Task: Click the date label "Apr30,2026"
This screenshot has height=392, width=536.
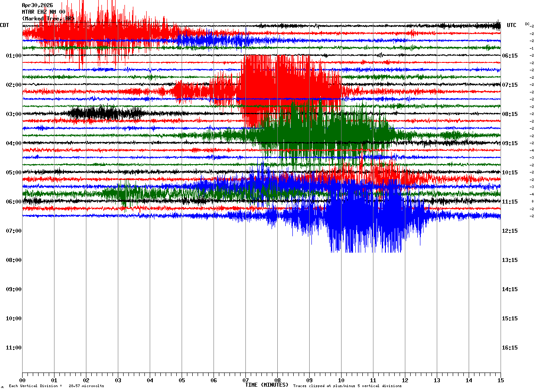Action: pos(37,5)
